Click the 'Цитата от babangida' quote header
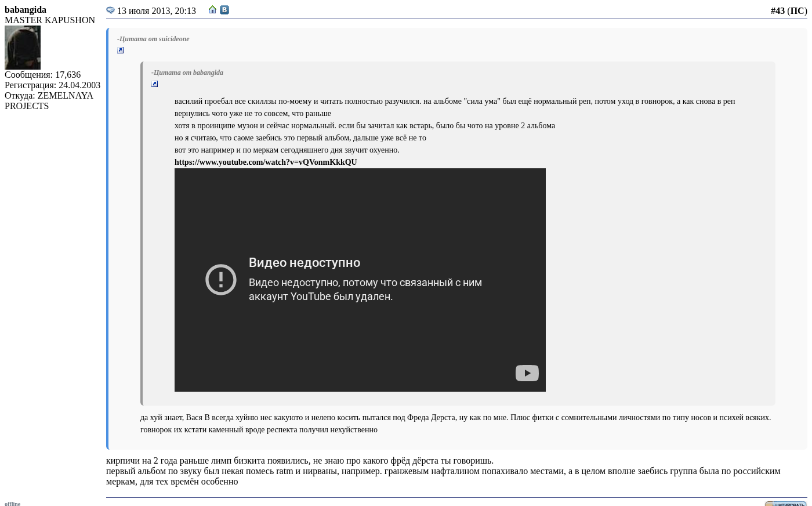 [x=187, y=73]
